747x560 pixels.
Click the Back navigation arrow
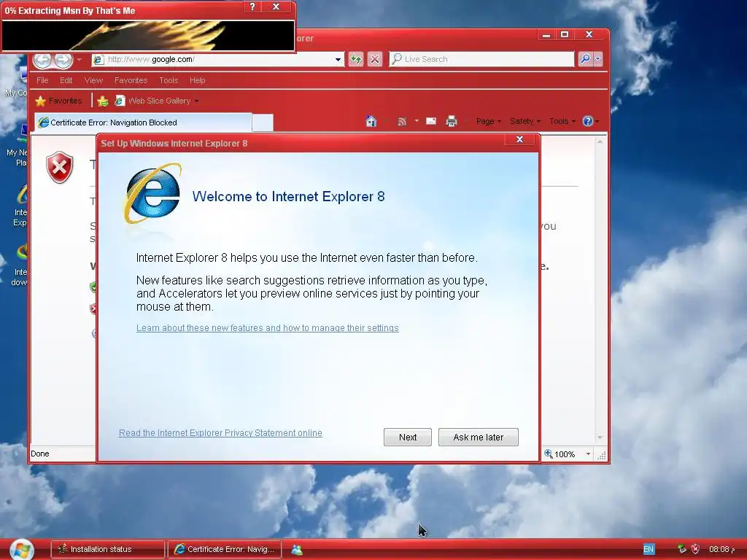click(42, 60)
